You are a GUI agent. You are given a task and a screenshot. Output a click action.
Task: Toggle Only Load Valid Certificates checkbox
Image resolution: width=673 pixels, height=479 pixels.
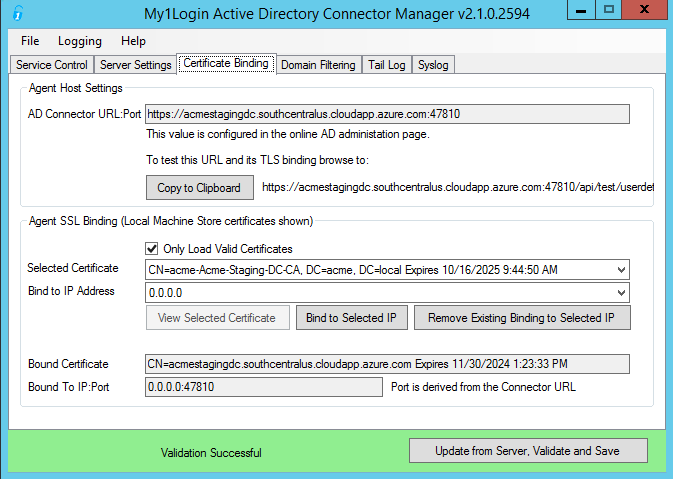tap(152, 249)
